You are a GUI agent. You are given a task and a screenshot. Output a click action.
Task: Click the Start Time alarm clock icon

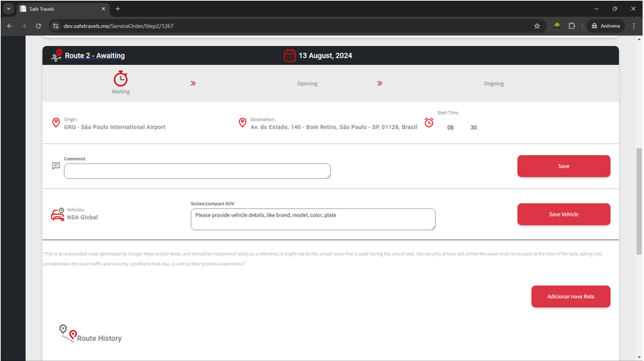(x=429, y=123)
